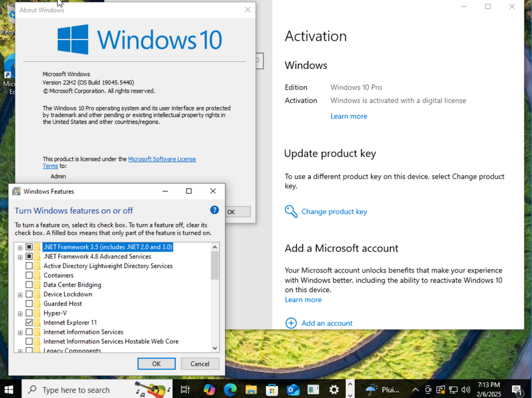Viewport: 532px width, 398px height.
Task: Open the Microsoft Software License Terms link
Action: [162, 159]
